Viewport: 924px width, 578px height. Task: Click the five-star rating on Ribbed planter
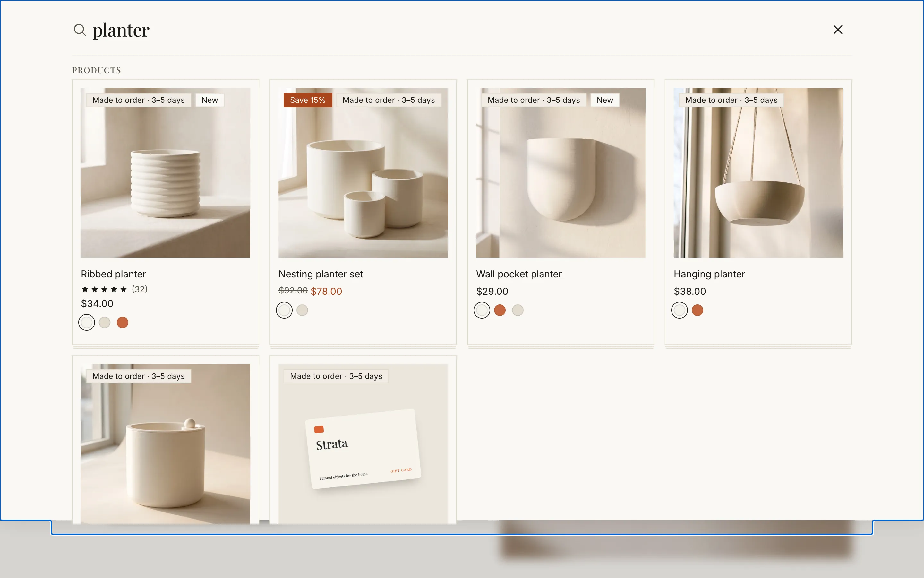[x=104, y=289]
